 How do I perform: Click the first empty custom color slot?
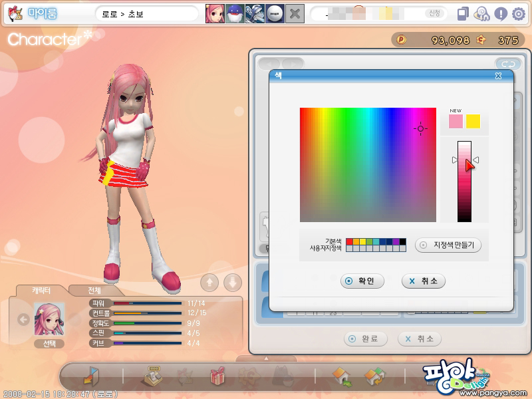350,248
